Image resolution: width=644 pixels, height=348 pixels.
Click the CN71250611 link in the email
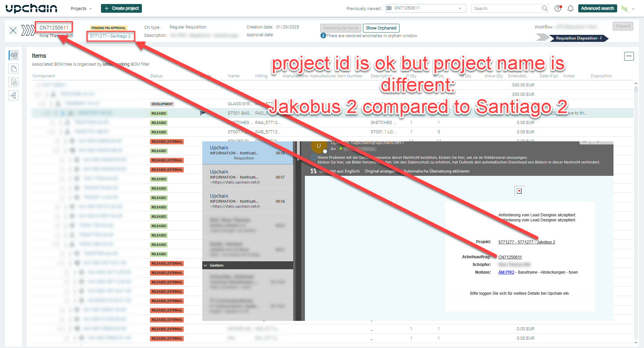510,257
